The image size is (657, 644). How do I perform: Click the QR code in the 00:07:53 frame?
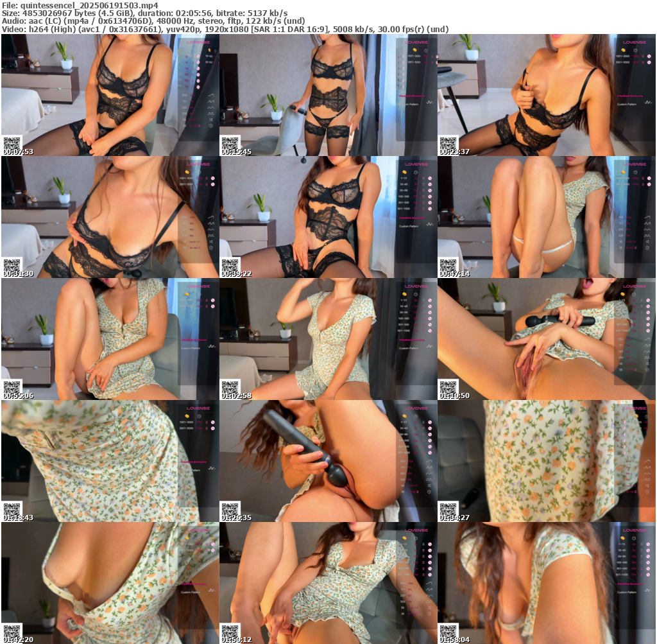pos(11,143)
